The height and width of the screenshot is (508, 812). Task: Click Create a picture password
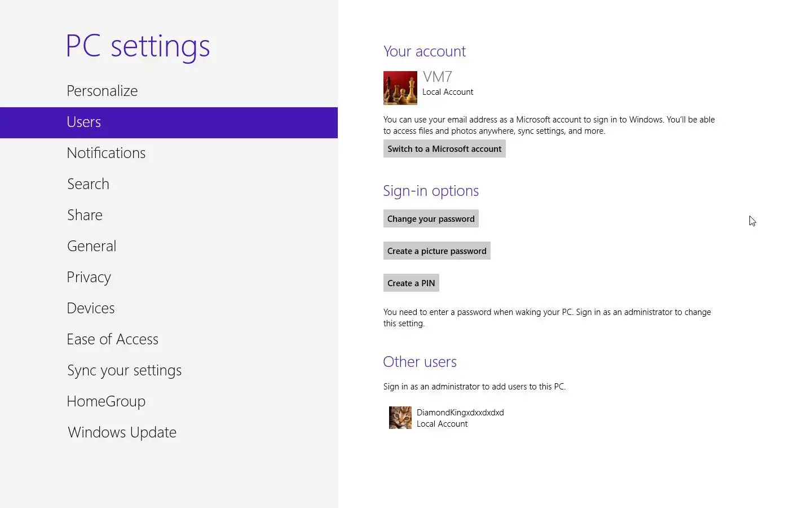(x=436, y=251)
